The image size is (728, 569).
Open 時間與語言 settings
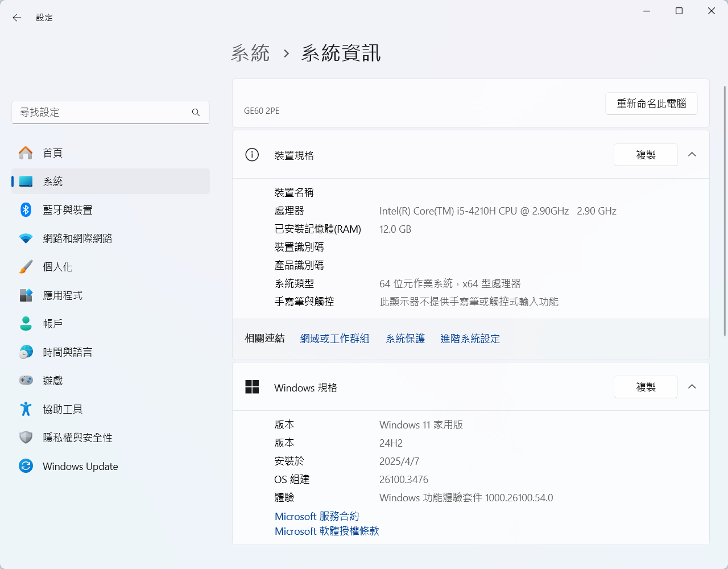[110, 352]
